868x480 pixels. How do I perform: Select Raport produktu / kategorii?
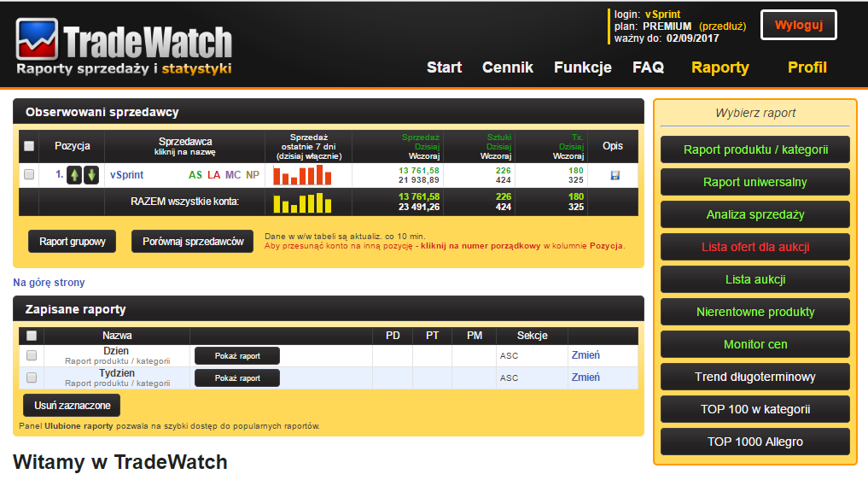point(755,149)
